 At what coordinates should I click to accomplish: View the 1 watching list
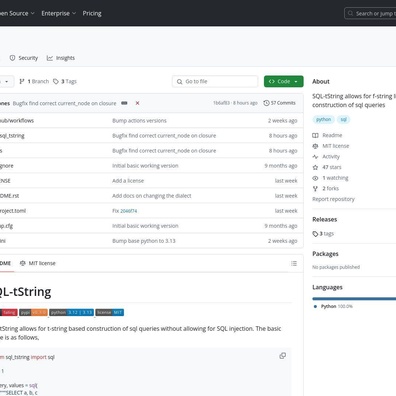point(335,178)
